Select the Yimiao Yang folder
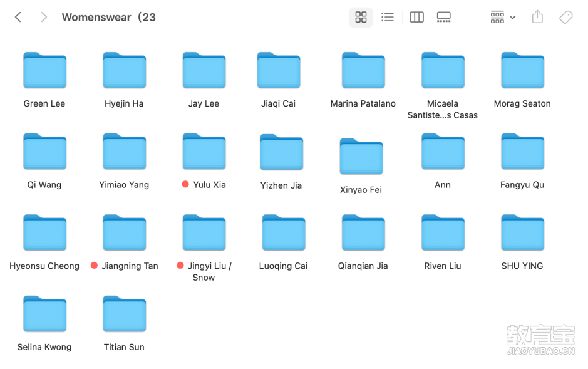Viewport: 588px width, 369px height. pyautogui.click(x=125, y=152)
